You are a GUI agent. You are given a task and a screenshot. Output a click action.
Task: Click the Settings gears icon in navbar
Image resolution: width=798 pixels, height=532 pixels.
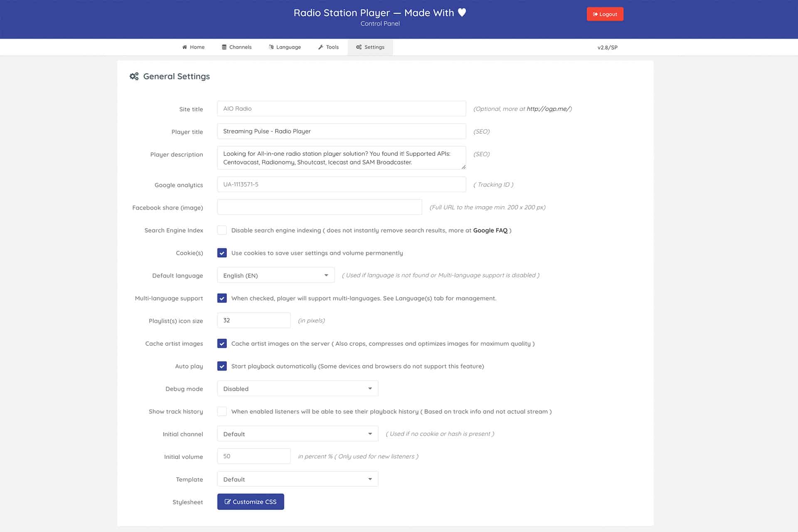[359, 47]
